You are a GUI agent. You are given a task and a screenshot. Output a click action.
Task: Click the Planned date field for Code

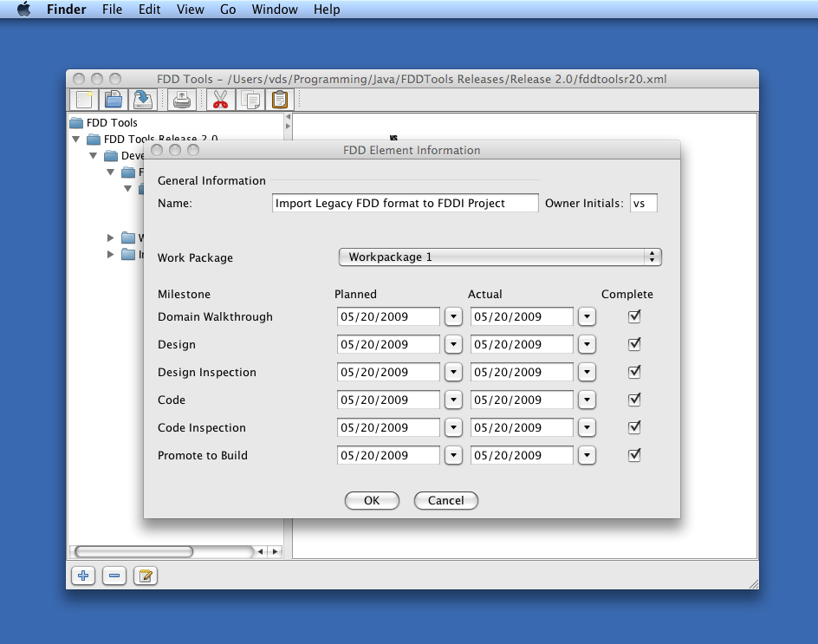(x=388, y=400)
